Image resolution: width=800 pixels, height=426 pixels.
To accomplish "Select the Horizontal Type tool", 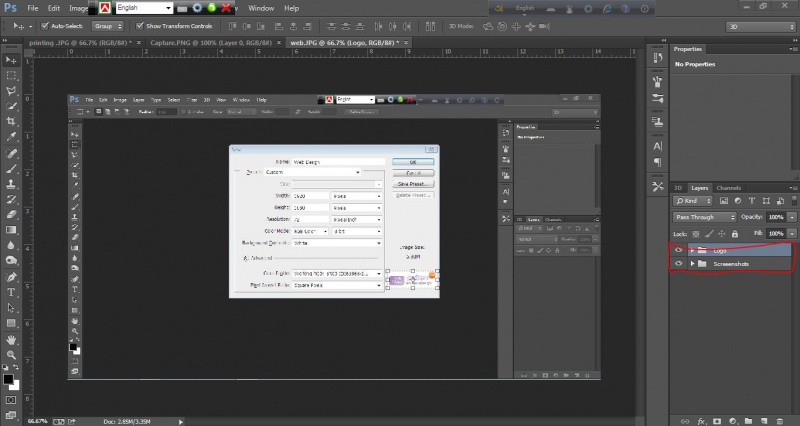I will click(x=11, y=291).
